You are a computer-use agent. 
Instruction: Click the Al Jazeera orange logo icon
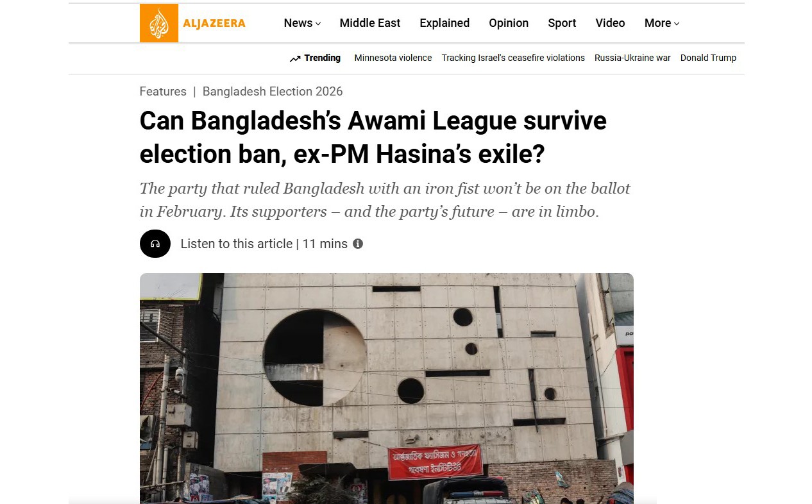click(159, 23)
